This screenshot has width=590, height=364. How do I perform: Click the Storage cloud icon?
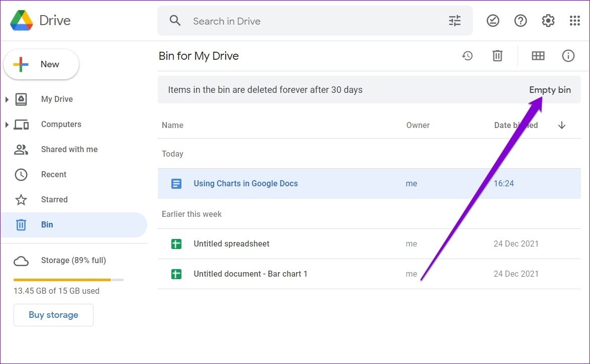[x=21, y=261]
